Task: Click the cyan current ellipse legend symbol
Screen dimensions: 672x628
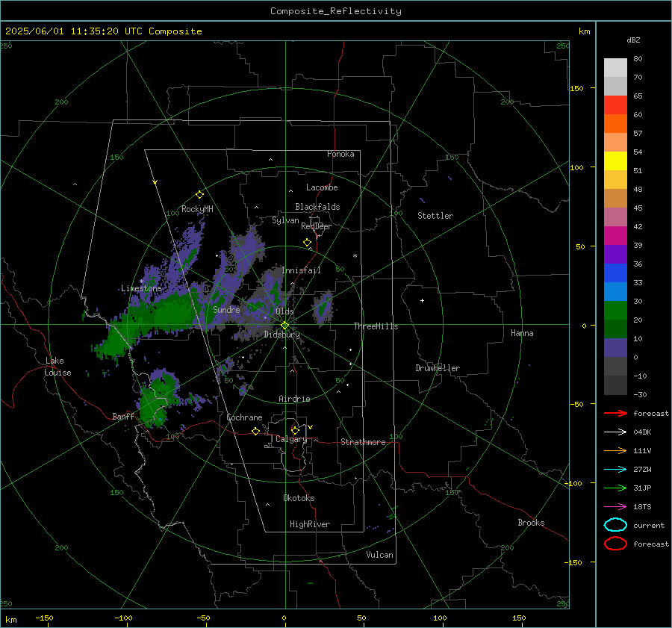Action: coord(615,525)
